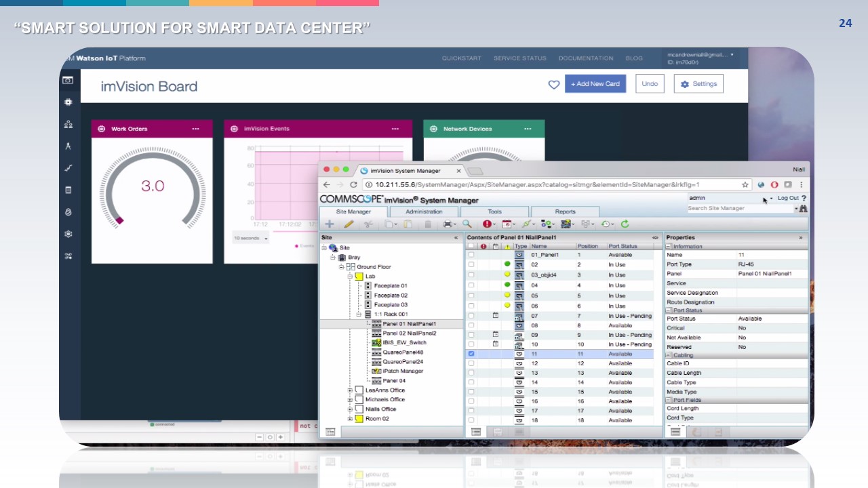
Task: Collapse the Lab node in the Site tree
Action: [350, 277]
